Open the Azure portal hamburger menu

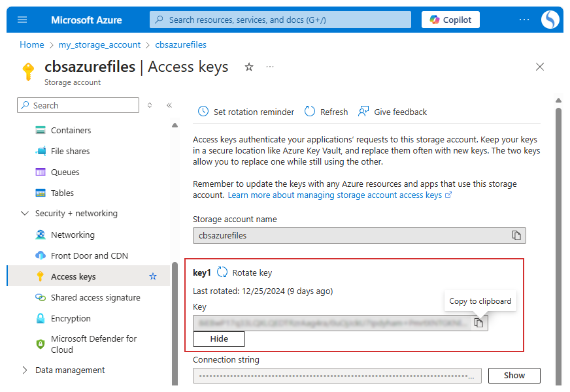pos(22,20)
